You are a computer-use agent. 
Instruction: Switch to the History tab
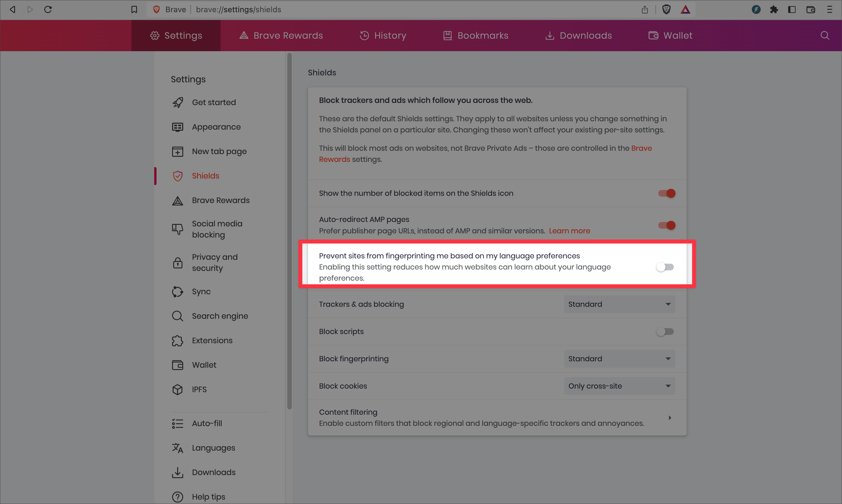[383, 35]
